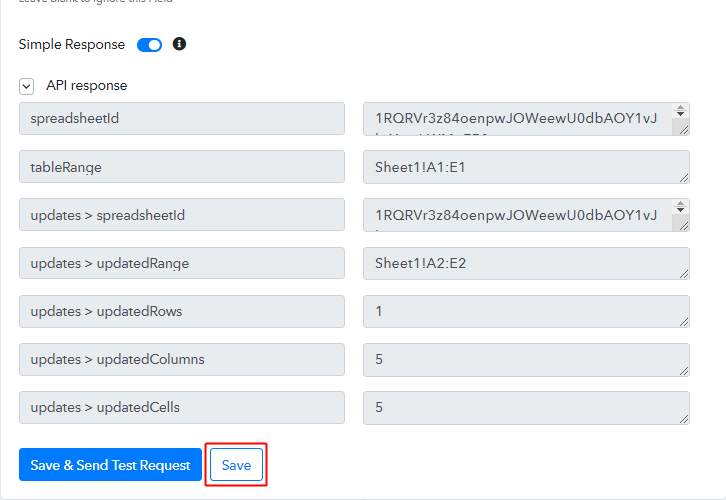
Task: Click the Sheet1!A1:E1 value field
Action: click(526, 167)
